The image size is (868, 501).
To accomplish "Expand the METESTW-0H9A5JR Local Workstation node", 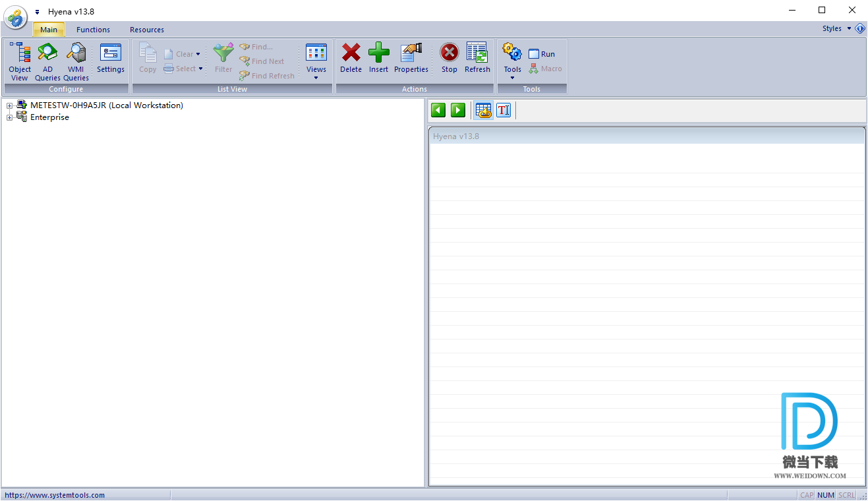I will 9,105.
